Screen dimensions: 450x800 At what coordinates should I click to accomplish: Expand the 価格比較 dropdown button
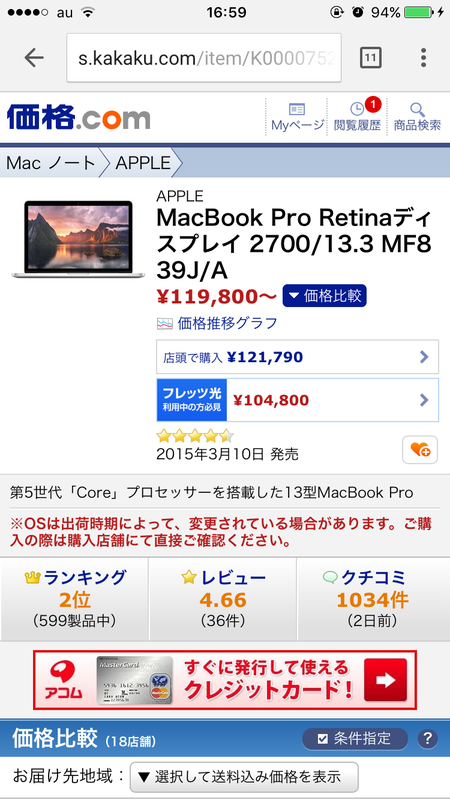tap(324, 296)
